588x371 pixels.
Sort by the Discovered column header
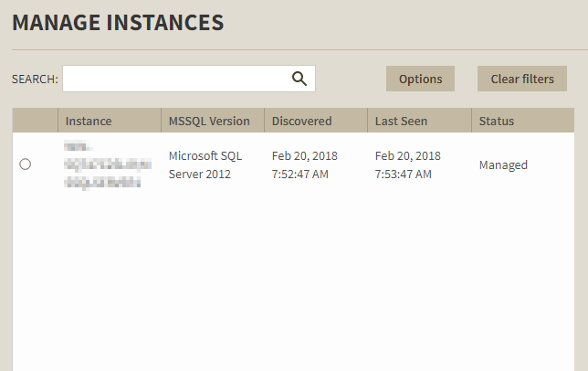[302, 121]
